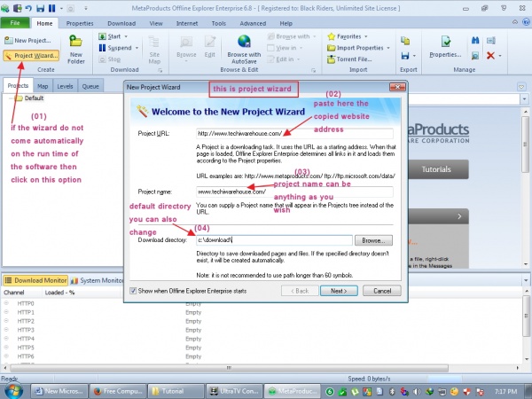The height and width of the screenshot is (399, 532).
Task: Click Browse for download directory
Action: [x=373, y=240]
